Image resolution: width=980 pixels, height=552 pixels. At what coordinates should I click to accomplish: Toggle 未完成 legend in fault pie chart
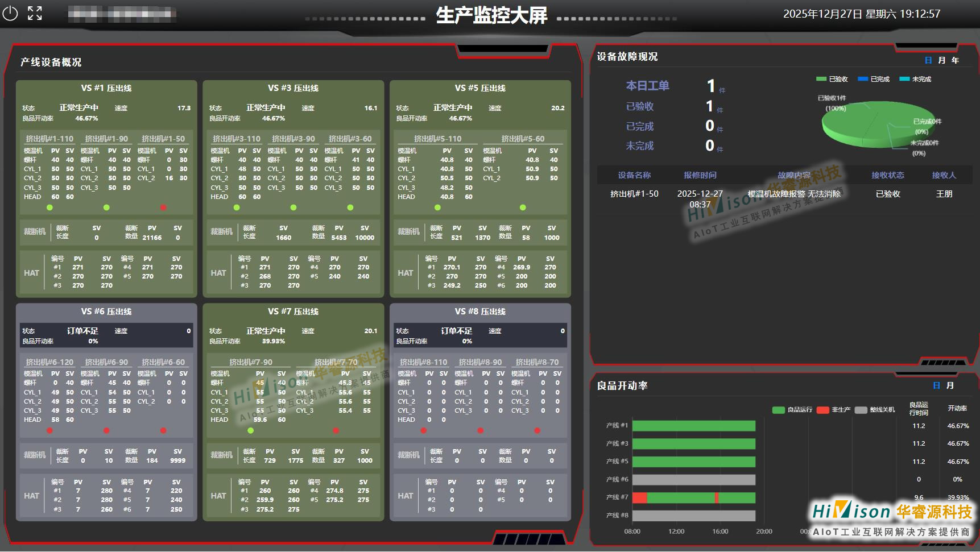915,79
